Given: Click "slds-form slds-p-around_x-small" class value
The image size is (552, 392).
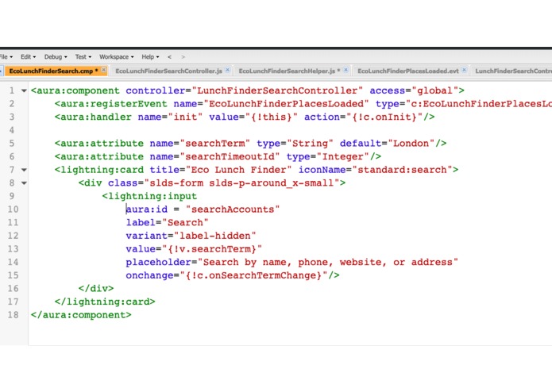Looking at the screenshot, I should [241, 183].
